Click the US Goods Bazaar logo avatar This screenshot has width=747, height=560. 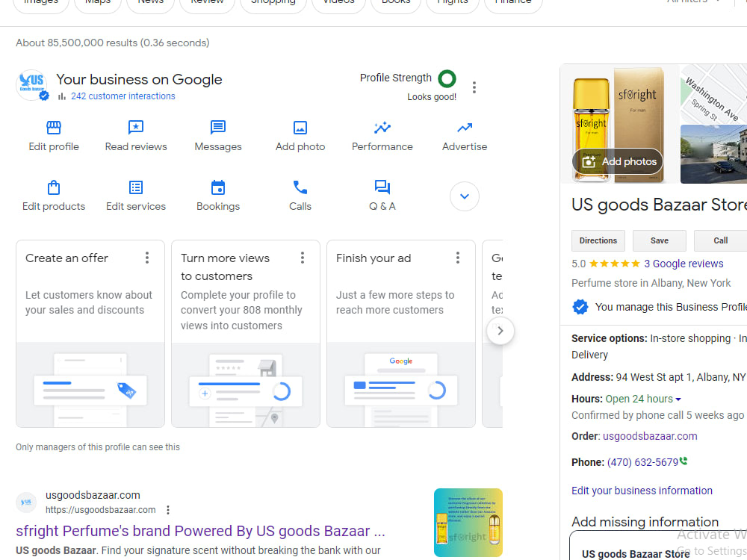[x=32, y=85]
